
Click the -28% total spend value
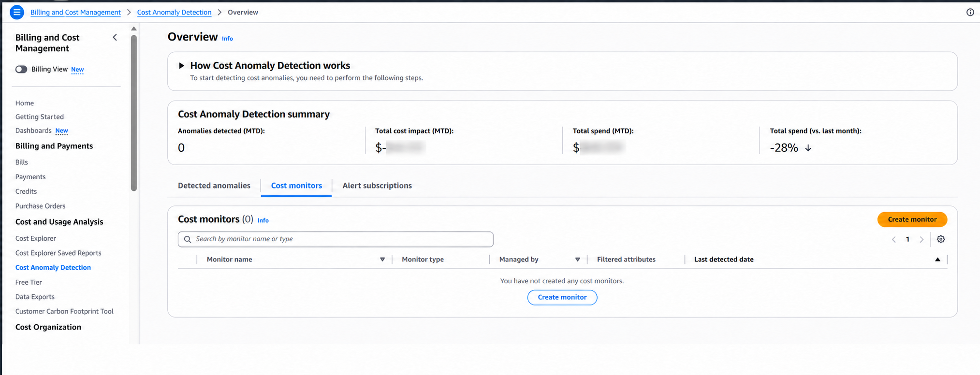coord(784,148)
